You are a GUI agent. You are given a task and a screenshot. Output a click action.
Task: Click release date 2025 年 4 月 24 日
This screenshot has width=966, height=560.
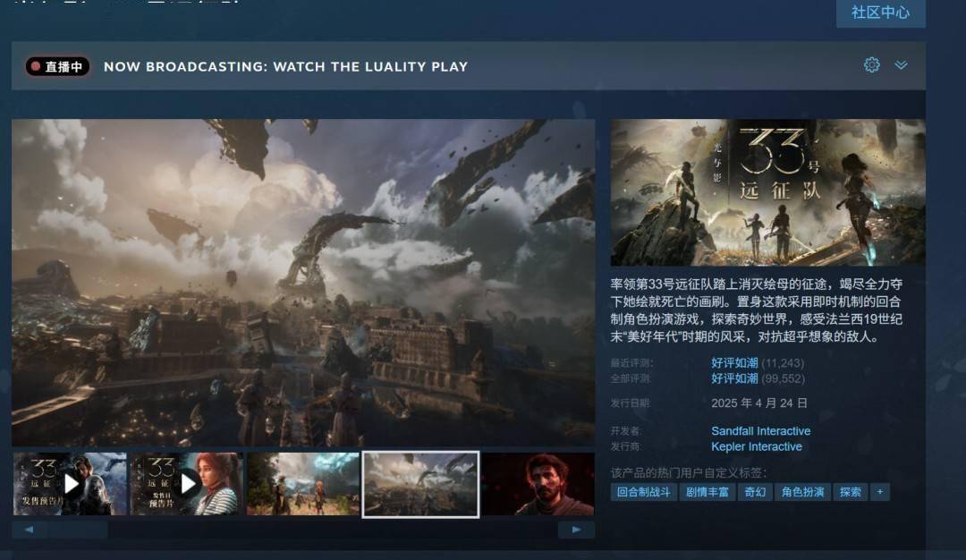point(759,403)
